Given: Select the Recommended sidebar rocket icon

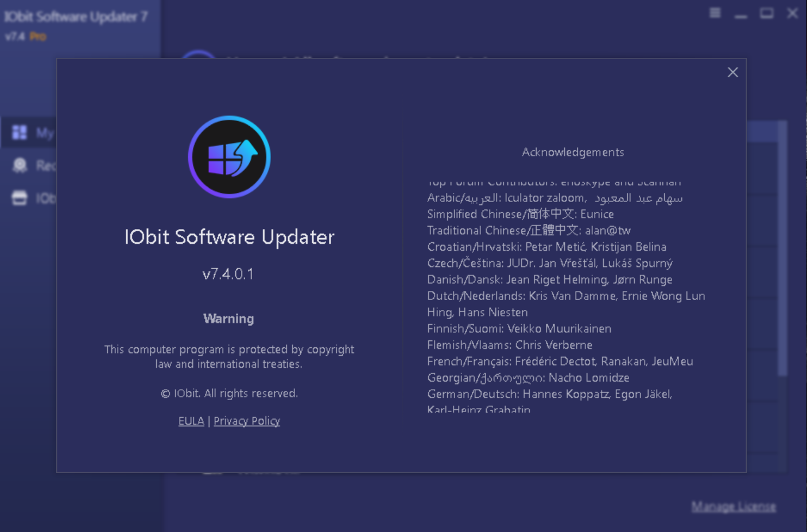Looking at the screenshot, I should click(x=20, y=165).
